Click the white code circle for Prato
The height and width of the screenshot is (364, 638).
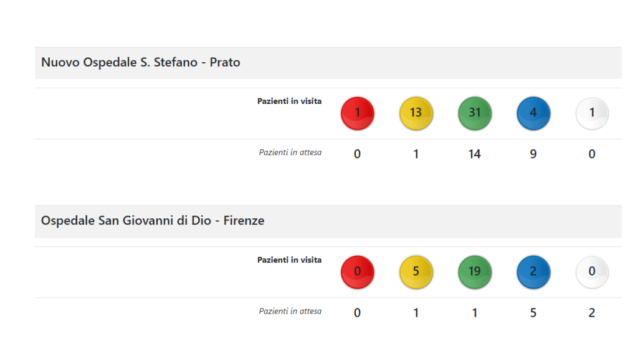click(x=592, y=113)
